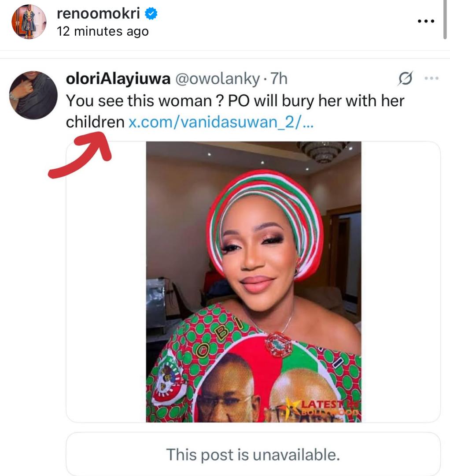Click the blue verified badge
This screenshot has height=476, width=450.
pos(151,14)
